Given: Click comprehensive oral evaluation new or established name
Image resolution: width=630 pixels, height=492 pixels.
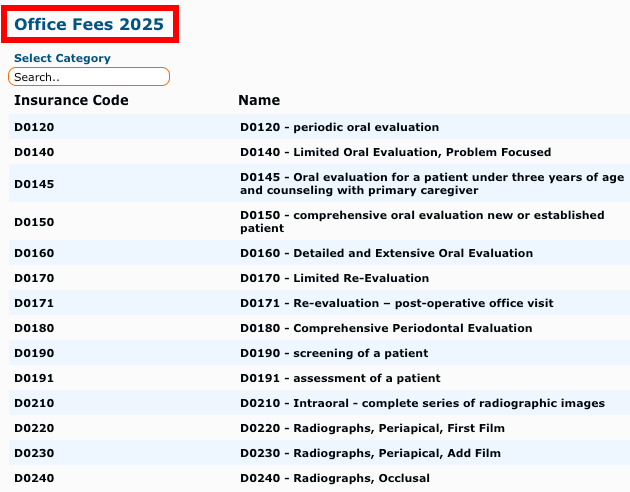Looking at the screenshot, I should click(422, 222).
